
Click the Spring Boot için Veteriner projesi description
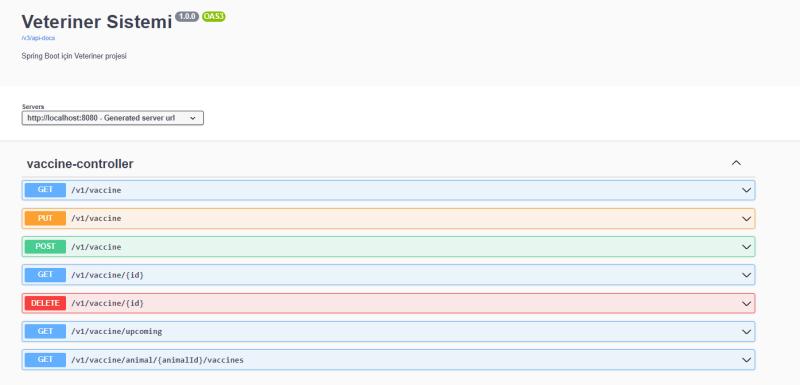(x=74, y=56)
